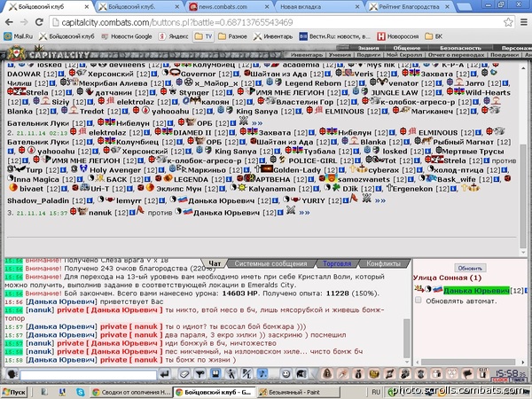Switch to the Чат tab
The image size is (532, 399).
(215, 263)
